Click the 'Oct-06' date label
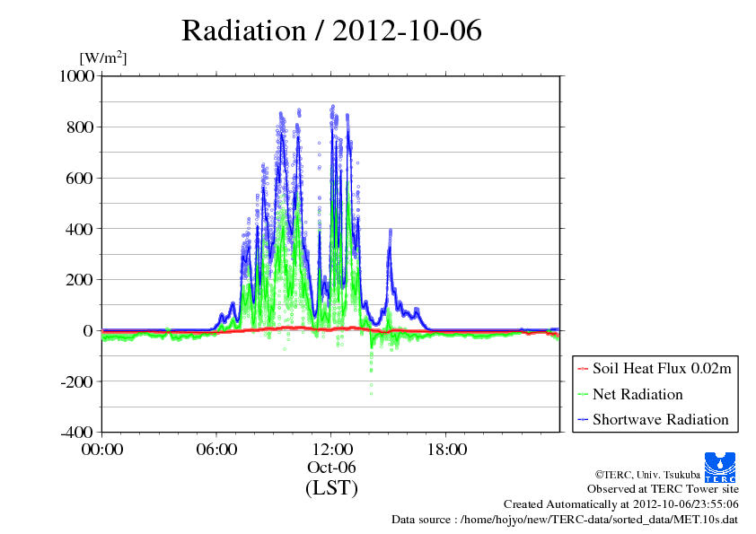 (331, 467)
